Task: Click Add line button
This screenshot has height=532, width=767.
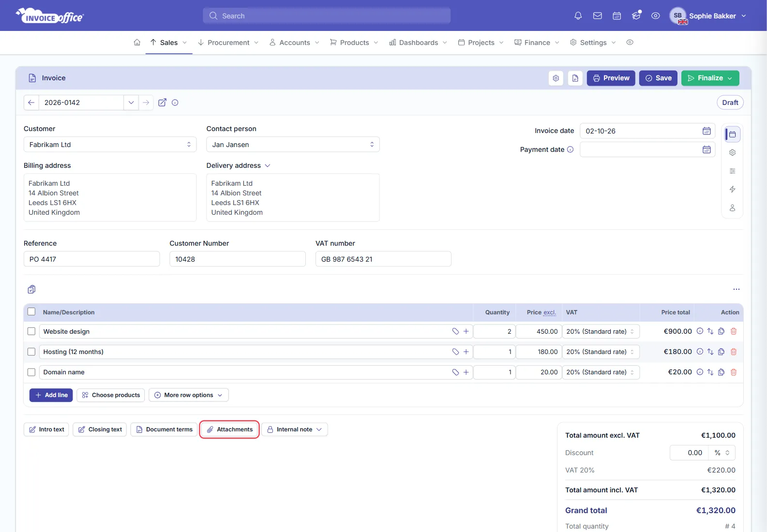Action: [x=51, y=395]
